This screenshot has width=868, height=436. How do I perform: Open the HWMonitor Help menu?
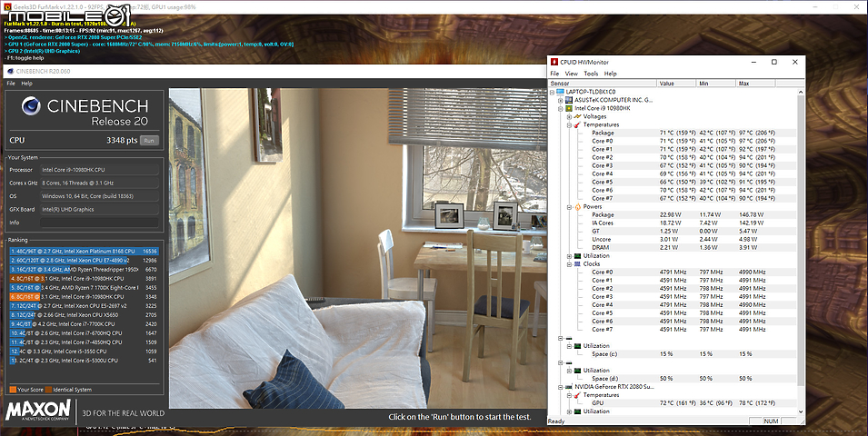610,74
